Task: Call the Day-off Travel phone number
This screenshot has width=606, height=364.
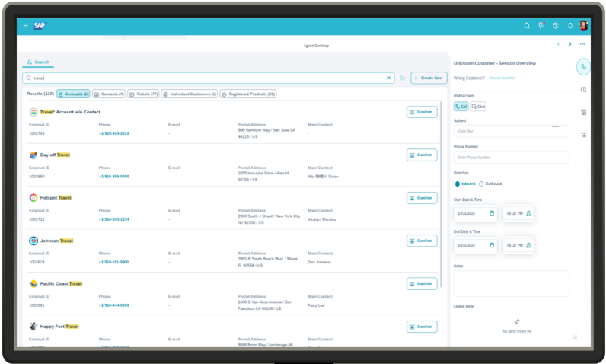Action: click(x=114, y=177)
